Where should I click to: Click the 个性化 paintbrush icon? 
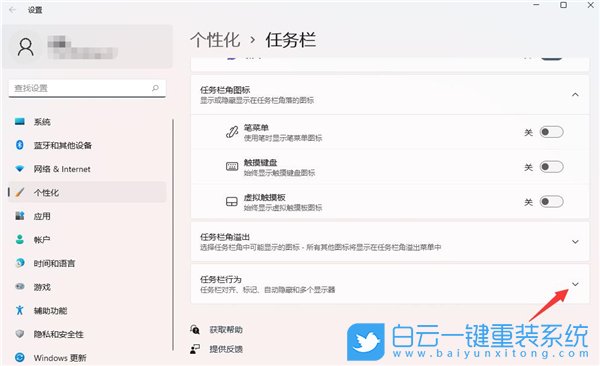(20, 192)
